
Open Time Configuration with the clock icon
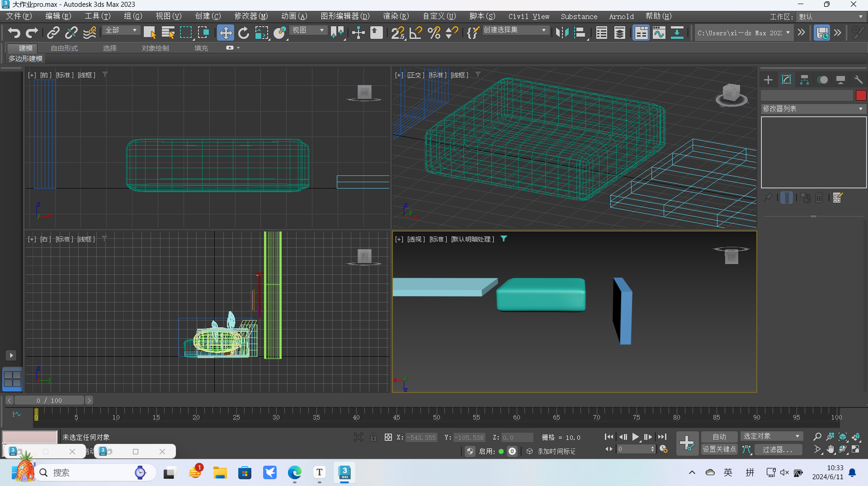(x=664, y=449)
